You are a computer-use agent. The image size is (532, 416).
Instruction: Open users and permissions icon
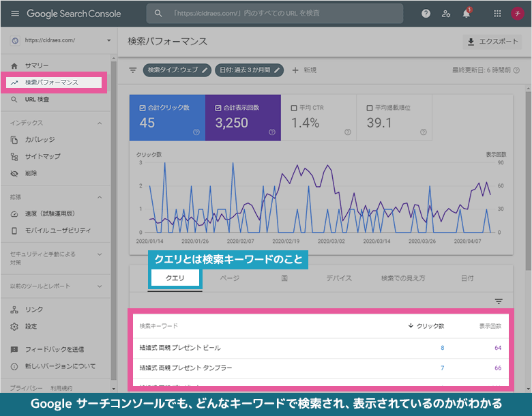tap(446, 14)
